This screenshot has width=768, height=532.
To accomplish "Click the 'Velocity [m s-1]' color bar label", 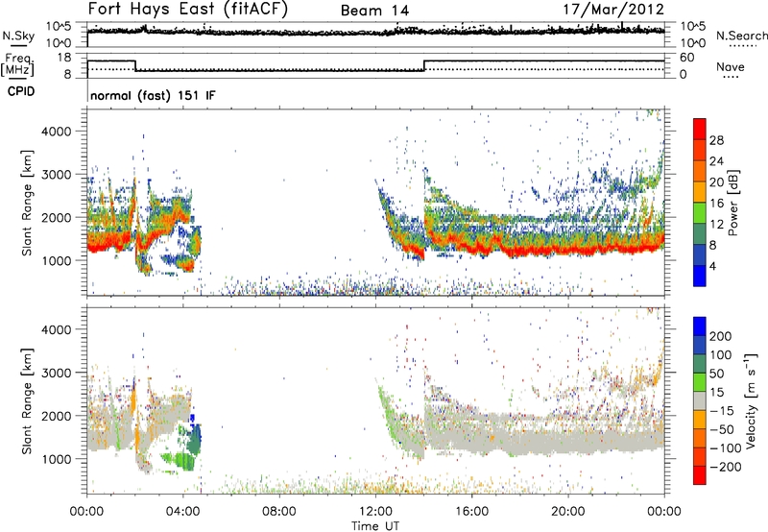I will pos(751,400).
